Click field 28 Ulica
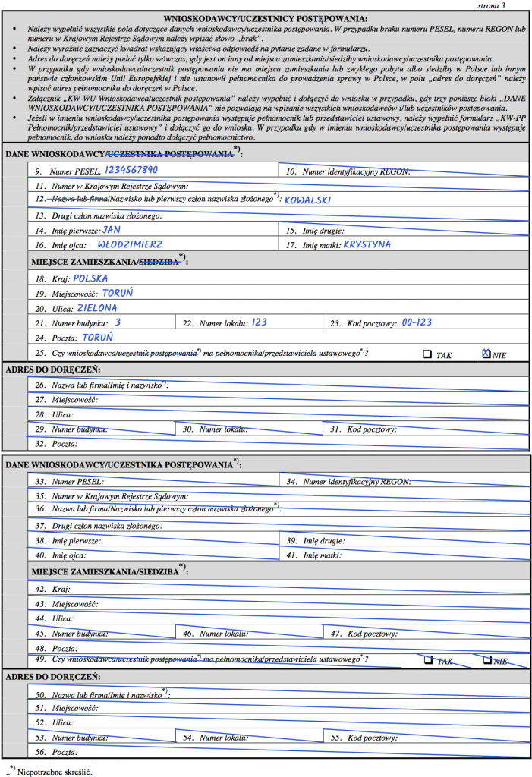Viewport: 532px width, 777px height. (x=279, y=414)
